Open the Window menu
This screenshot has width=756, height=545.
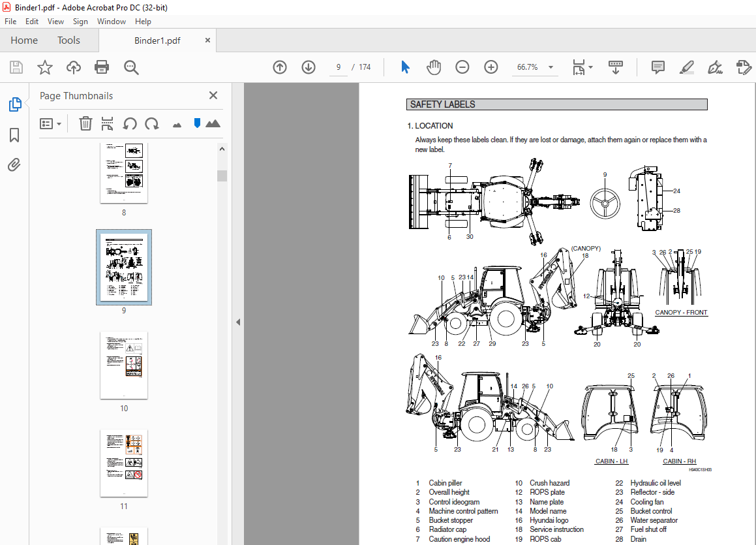112,22
